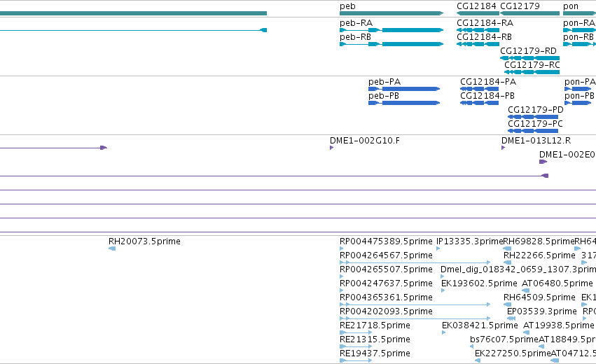This screenshot has width=596, height=364.
Task: Click the RP004264567.5prime EST label
Action: 386,255
